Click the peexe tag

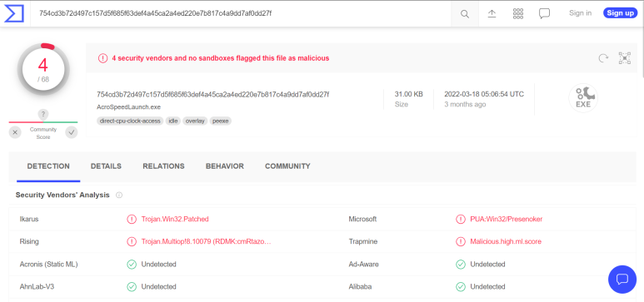click(221, 121)
